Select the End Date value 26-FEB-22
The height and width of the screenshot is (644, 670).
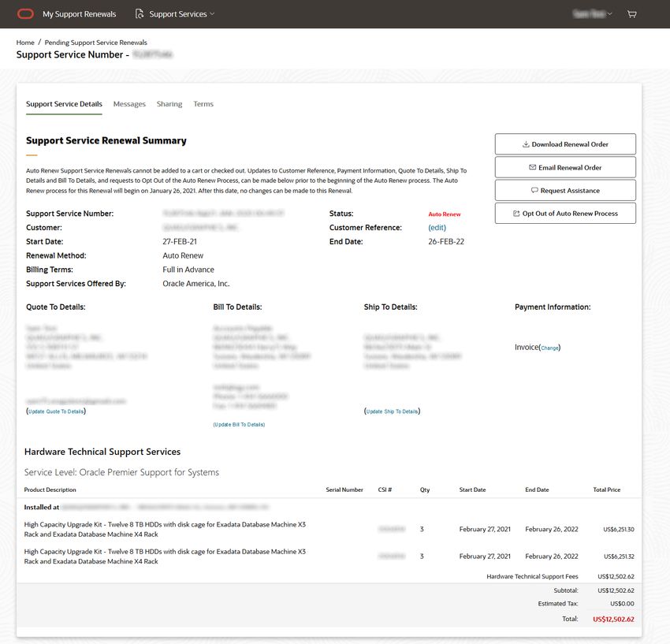click(x=446, y=241)
